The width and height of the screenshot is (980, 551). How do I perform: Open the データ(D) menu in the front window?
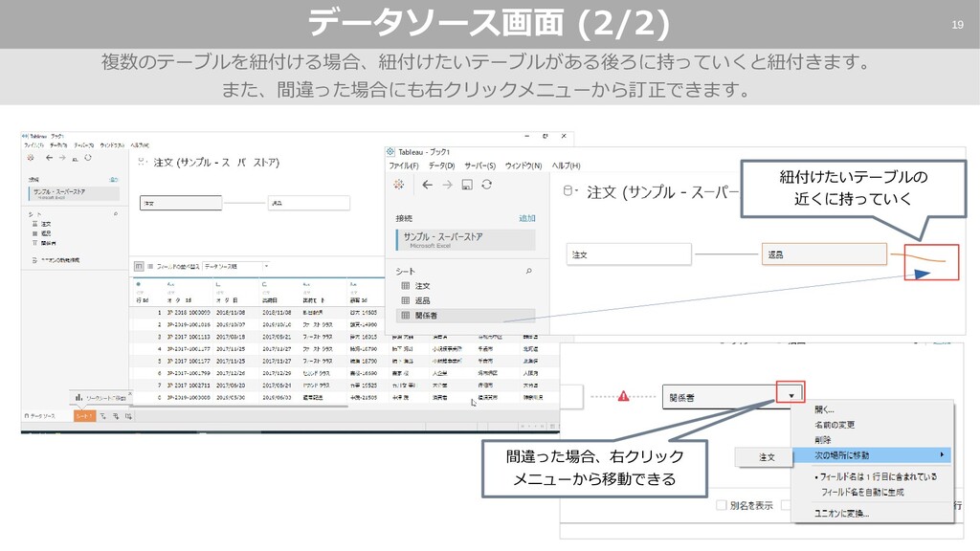[x=442, y=165]
